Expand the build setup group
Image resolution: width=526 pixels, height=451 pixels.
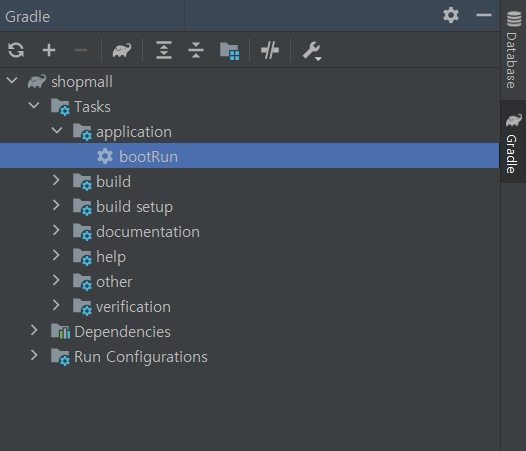(x=56, y=205)
